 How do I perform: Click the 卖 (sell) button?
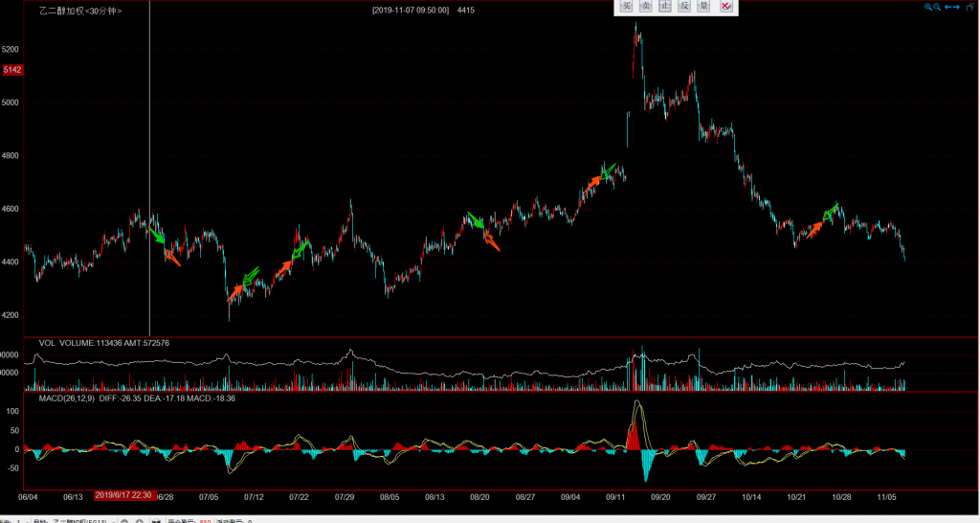(x=645, y=7)
